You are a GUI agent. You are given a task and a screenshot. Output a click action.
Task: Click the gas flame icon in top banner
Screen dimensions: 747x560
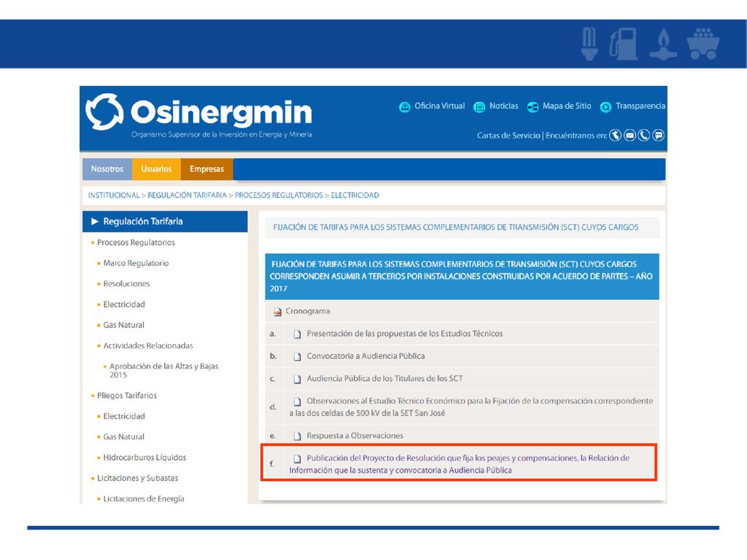(663, 44)
